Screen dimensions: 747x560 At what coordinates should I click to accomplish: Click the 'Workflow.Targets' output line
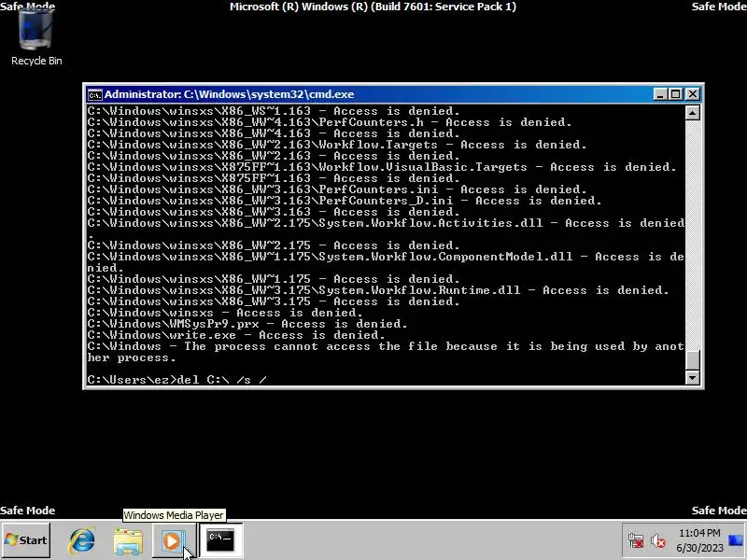click(337, 145)
